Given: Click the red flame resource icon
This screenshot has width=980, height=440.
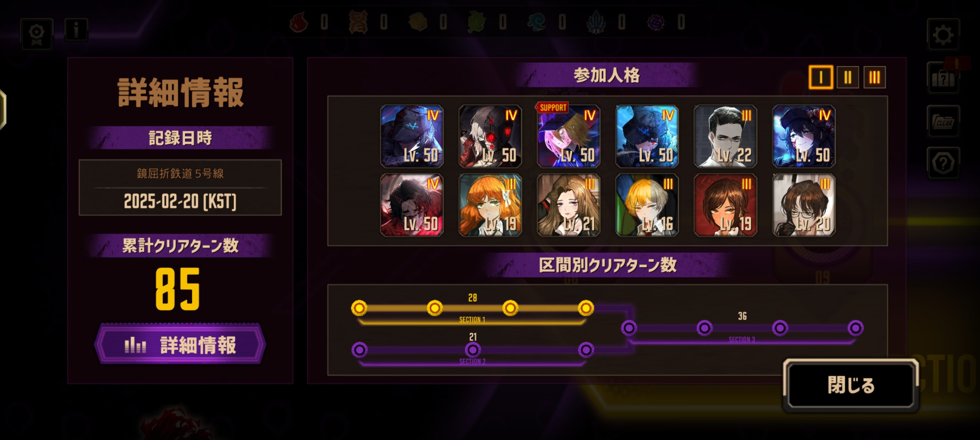Looking at the screenshot, I should point(298,22).
